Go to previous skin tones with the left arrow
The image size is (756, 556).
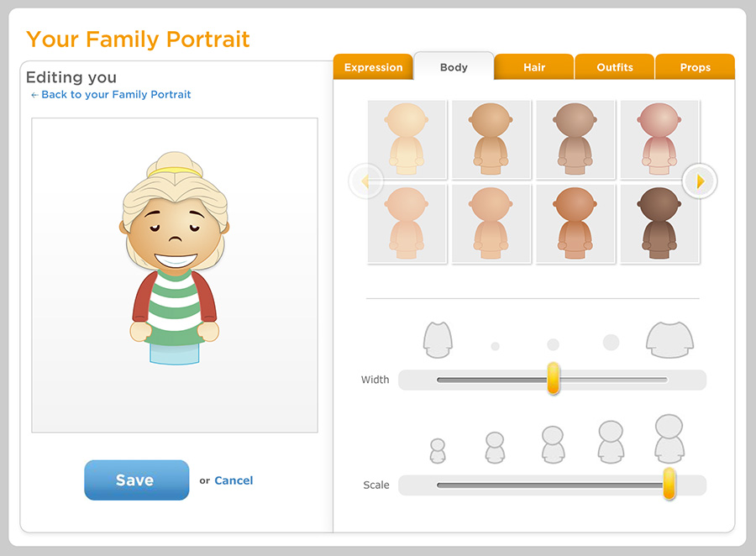pos(366,181)
